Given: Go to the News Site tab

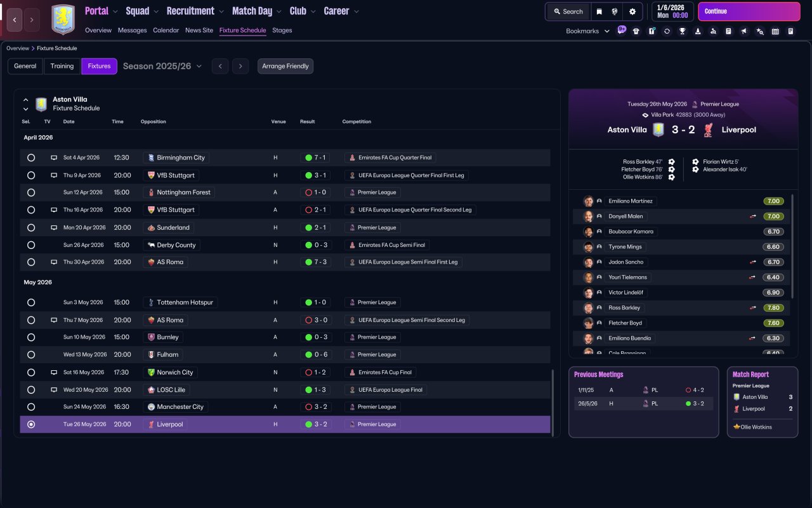Looking at the screenshot, I should pyautogui.click(x=199, y=30).
